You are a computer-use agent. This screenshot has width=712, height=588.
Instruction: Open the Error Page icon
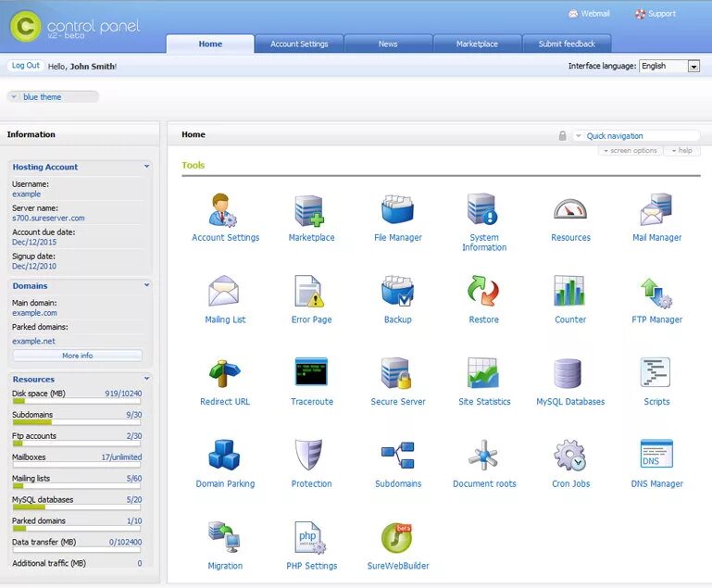309,291
